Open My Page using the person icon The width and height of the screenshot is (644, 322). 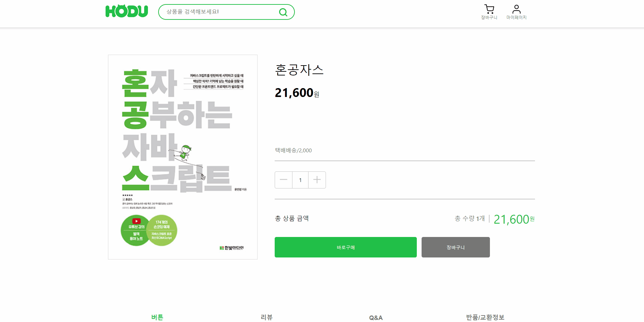(x=516, y=9)
